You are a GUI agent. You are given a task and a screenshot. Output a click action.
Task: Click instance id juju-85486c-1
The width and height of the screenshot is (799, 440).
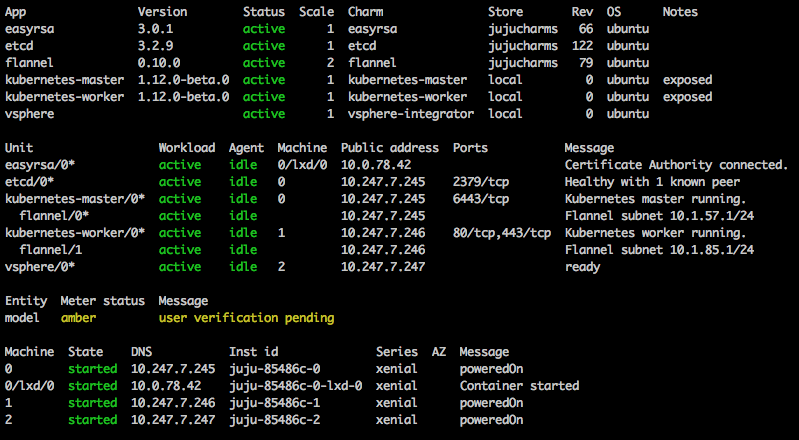(275, 403)
